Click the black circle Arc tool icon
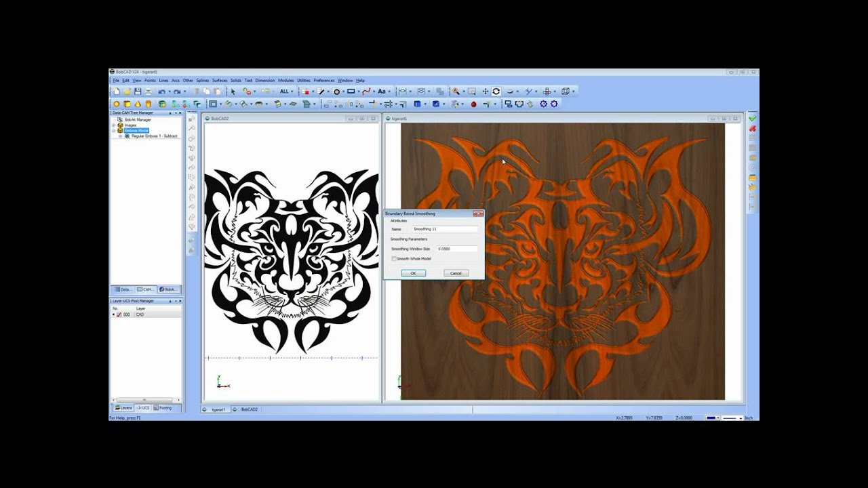 (x=336, y=91)
